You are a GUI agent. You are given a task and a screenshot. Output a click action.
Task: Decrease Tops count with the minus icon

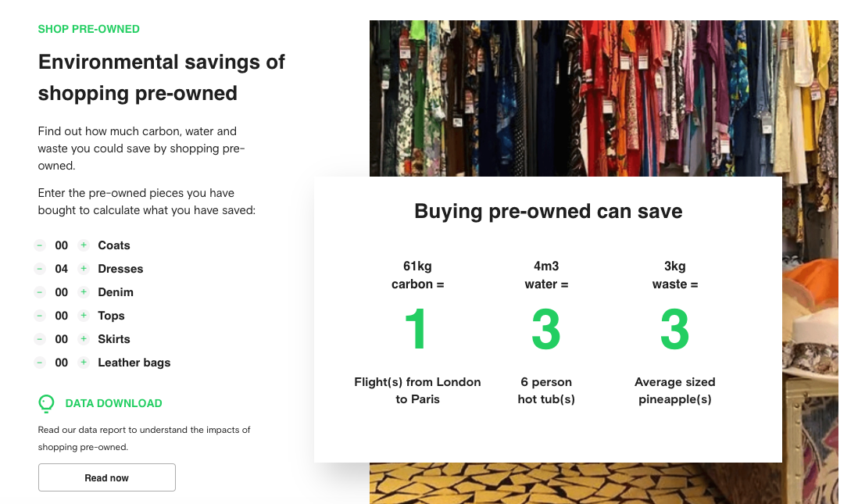40,316
